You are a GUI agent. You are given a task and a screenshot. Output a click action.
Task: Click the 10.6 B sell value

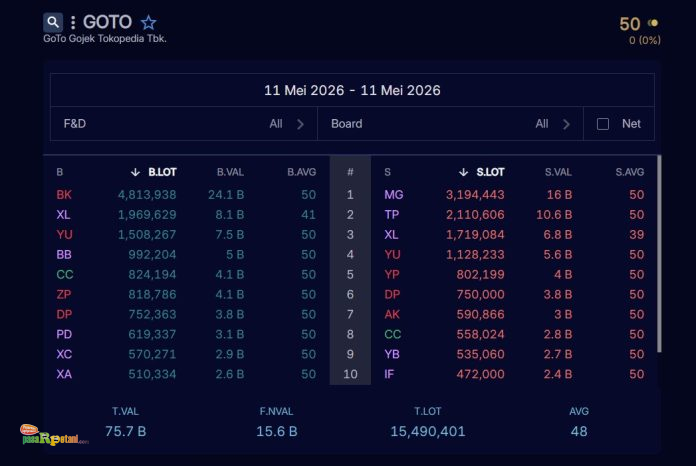point(554,215)
